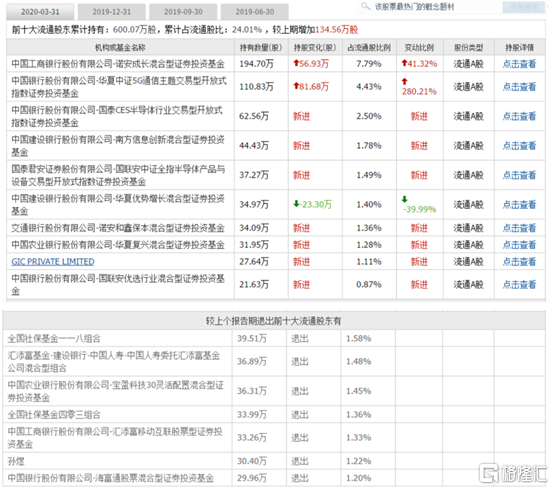This screenshot has width=554, height=490.
Task: Click the green down arrow above -39.99%
Action: tap(405, 200)
